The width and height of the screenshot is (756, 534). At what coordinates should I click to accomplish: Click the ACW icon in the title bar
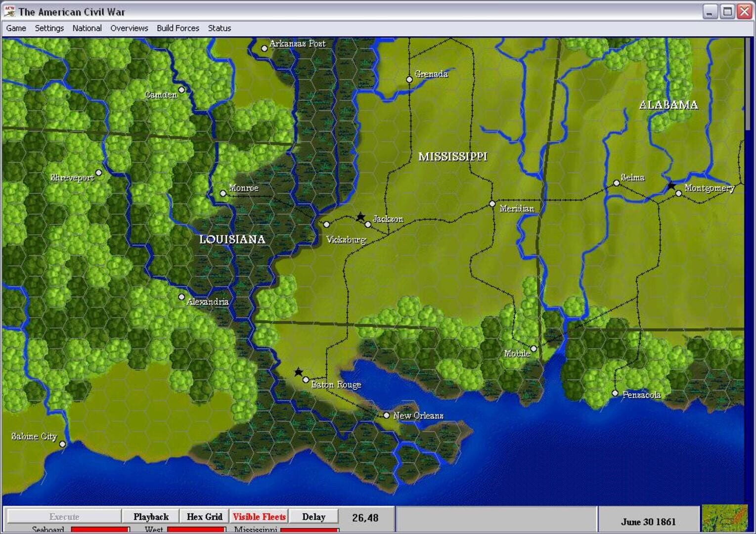pyautogui.click(x=9, y=11)
